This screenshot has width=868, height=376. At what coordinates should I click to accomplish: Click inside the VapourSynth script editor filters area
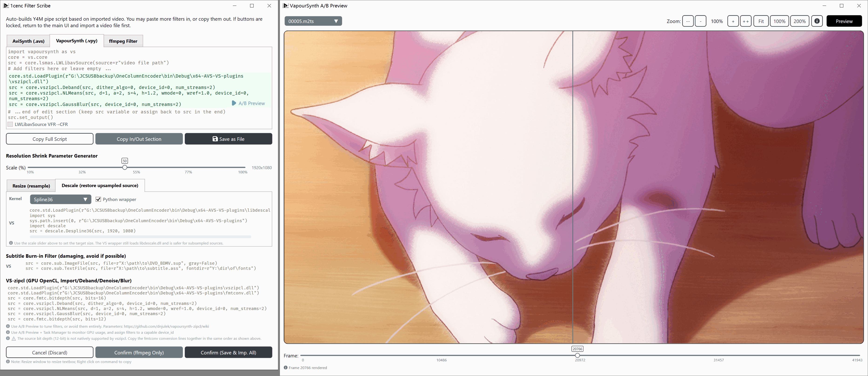tap(140, 90)
